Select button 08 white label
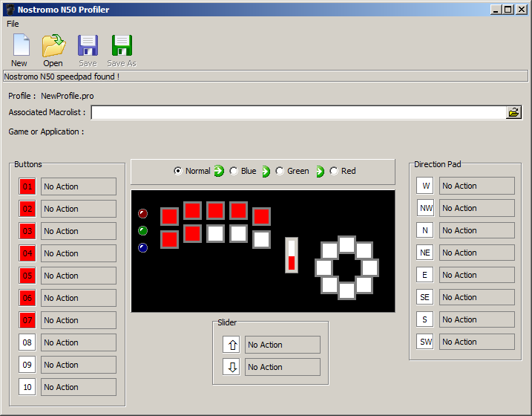532x416 pixels. pyautogui.click(x=27, y=342)
